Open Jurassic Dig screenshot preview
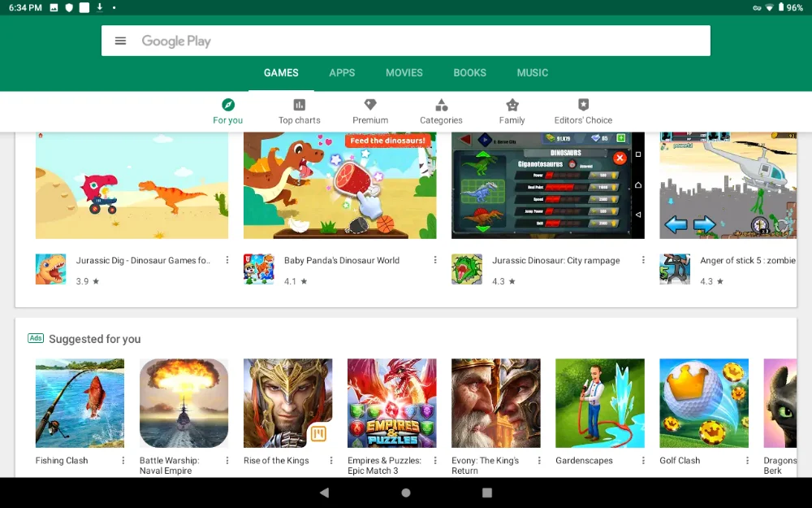The width and height of the screenshot is (812, 508). [132, 185]
